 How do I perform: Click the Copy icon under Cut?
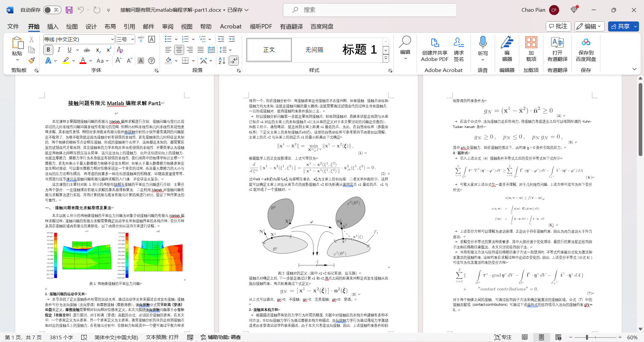[x=32, y=50]
